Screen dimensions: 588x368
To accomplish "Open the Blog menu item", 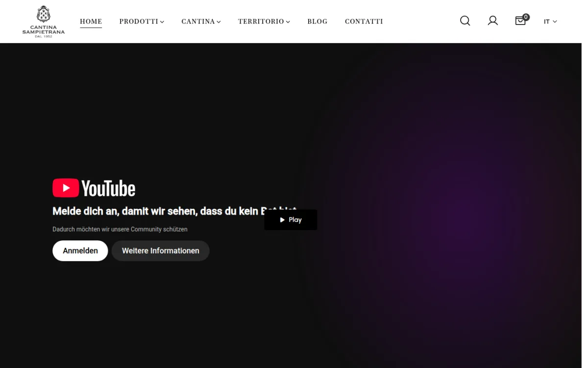I will point(318,22).
